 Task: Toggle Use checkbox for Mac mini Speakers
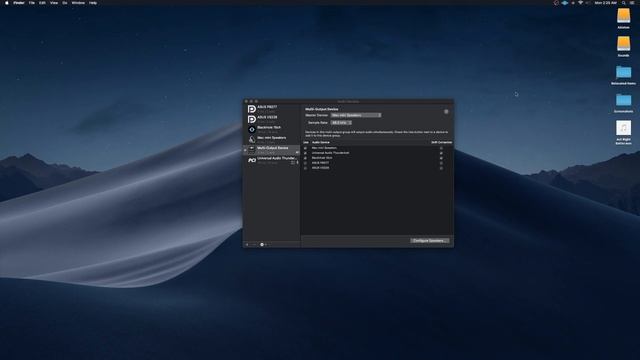305,148
